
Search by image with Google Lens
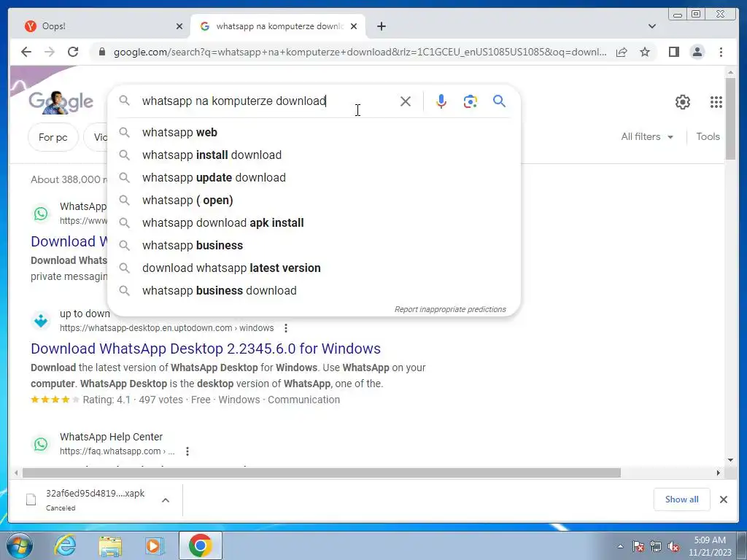(x=471, y=101)
